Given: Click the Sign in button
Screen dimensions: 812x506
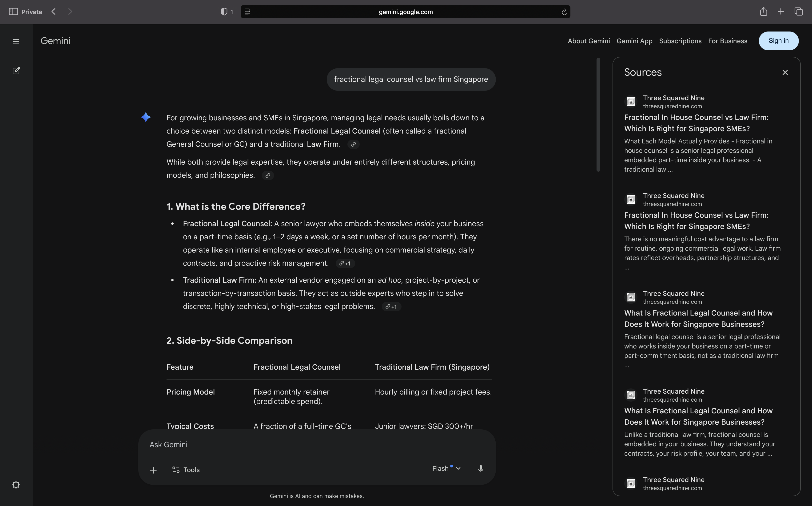Looking at the screenshot, I should pyautogui.click(x=779, y=41).
